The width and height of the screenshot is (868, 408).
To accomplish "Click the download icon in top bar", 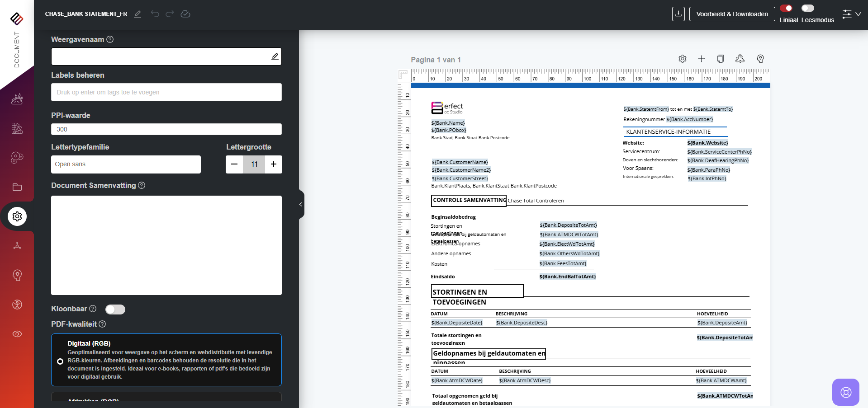I will (678, 14).
